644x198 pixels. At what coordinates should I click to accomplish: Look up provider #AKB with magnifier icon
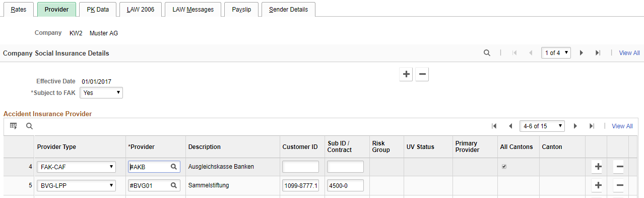(x=173, y=167)
